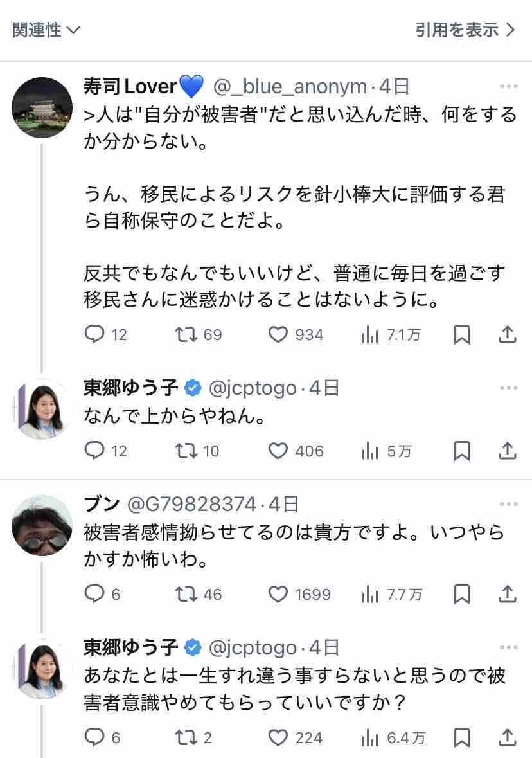Open 寿司 Lover's profile picture
The width and height of the screenshot is (532, 758).
[42, 107]
